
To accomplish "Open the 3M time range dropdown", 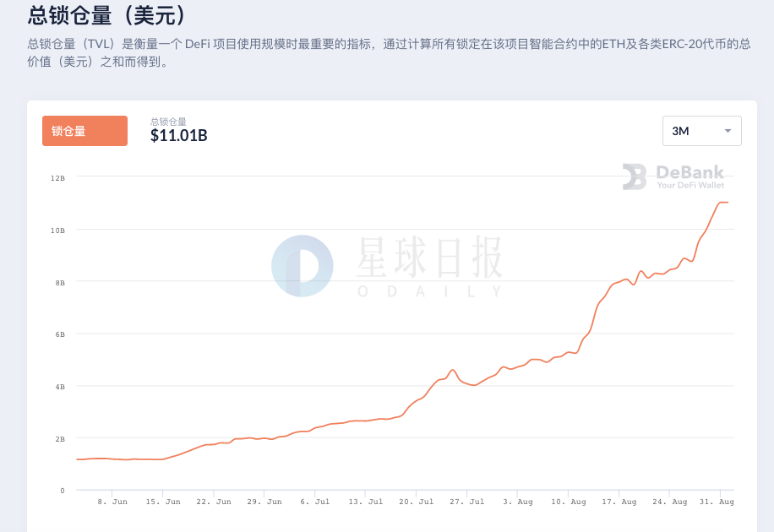I will pos(701,131).
